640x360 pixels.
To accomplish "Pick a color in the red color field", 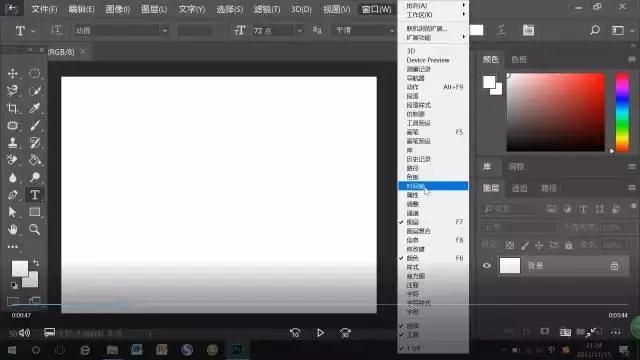I will 556,113.
